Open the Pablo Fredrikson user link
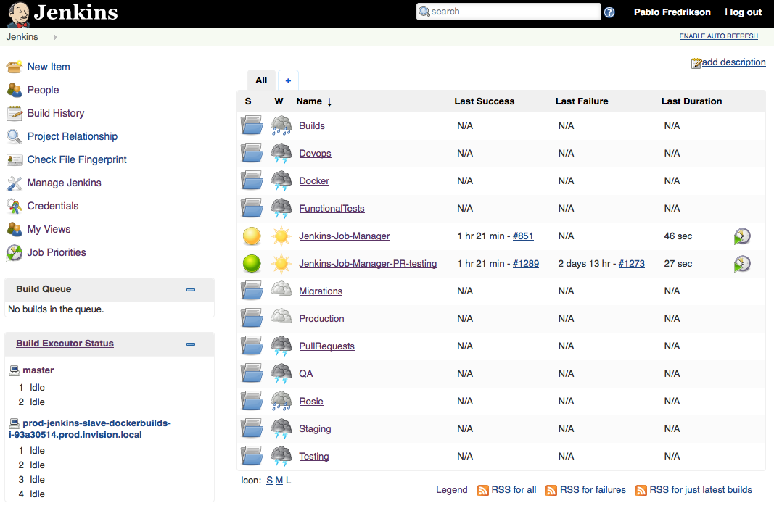Screen dimensions: 774x532 point(672,12)
